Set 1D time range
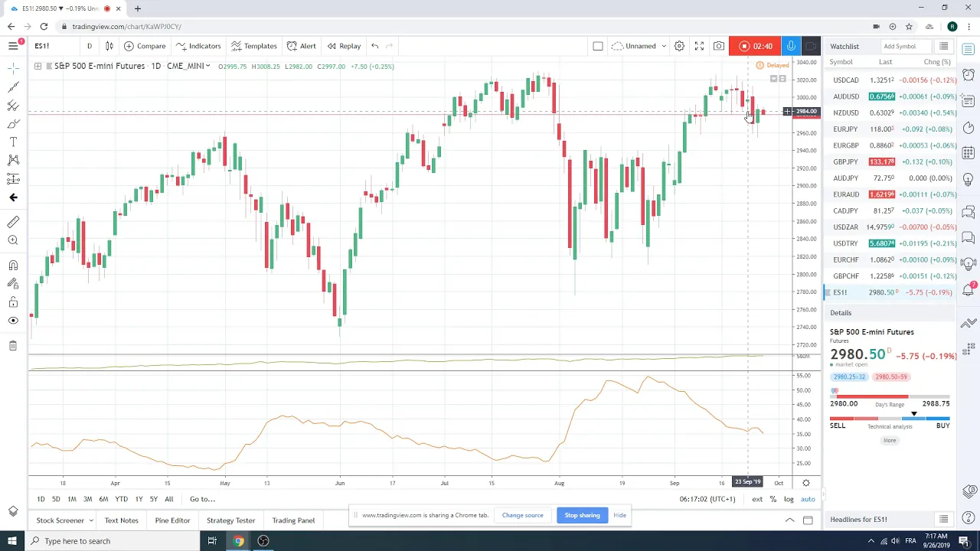The image size is (980, 551). [41, 500]
